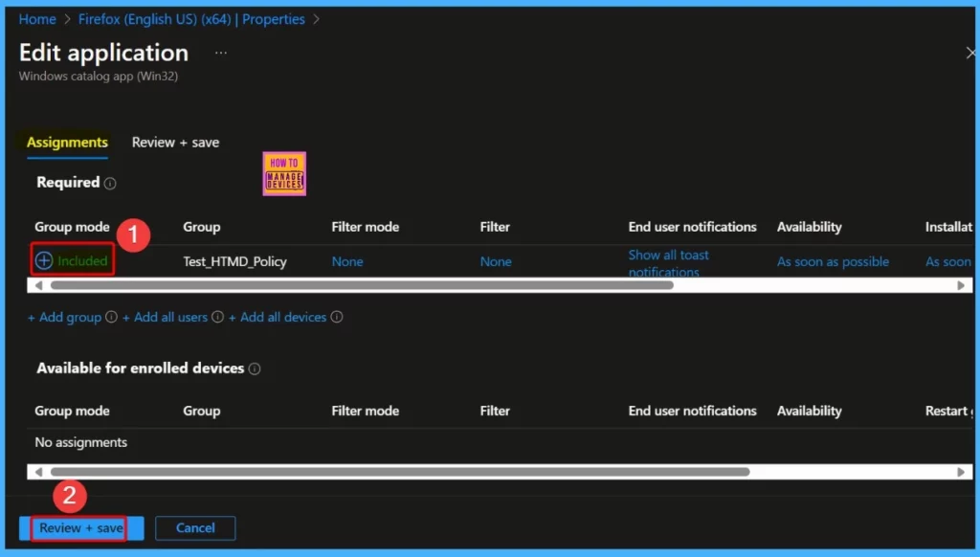Close the Edit application pane
The image size is (980, 557).
(x=970, y=54)
